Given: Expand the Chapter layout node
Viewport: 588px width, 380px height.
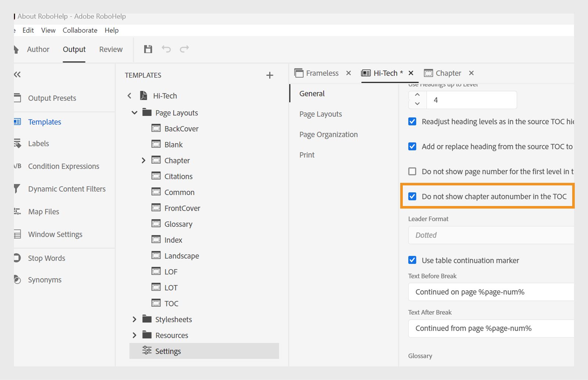Looking at the screenshot, I should 144,160.
